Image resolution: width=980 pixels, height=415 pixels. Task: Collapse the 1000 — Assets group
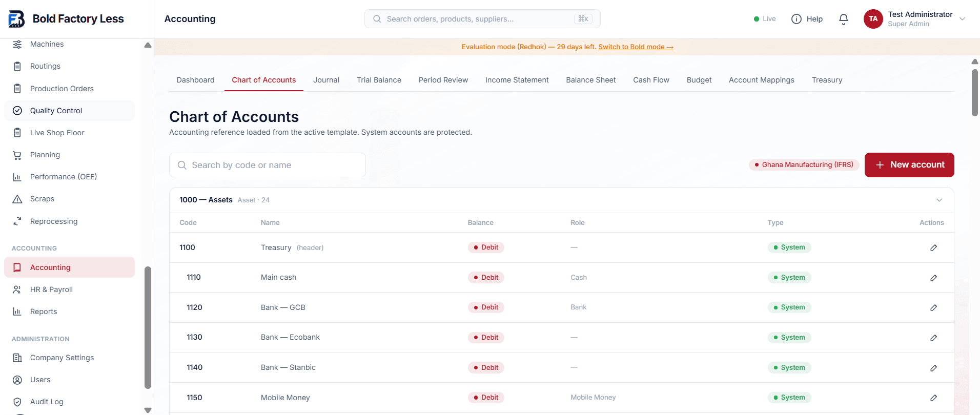click(939, 200)
